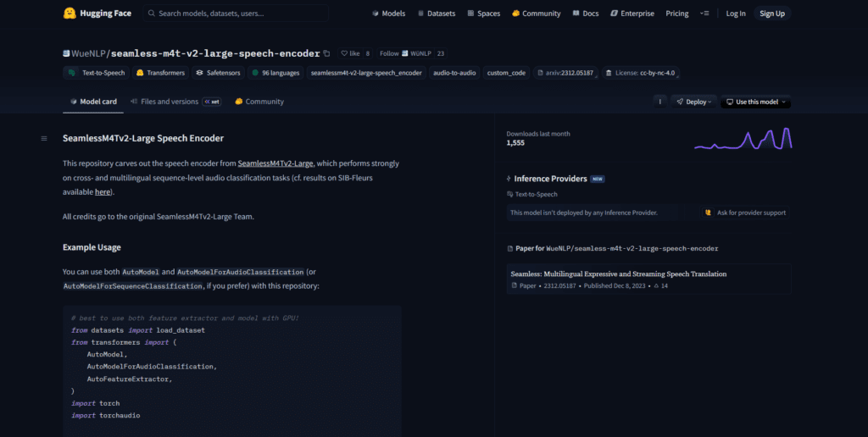Click Log In
The width and height of the screenshot is (868, 437).
(736, 14)
